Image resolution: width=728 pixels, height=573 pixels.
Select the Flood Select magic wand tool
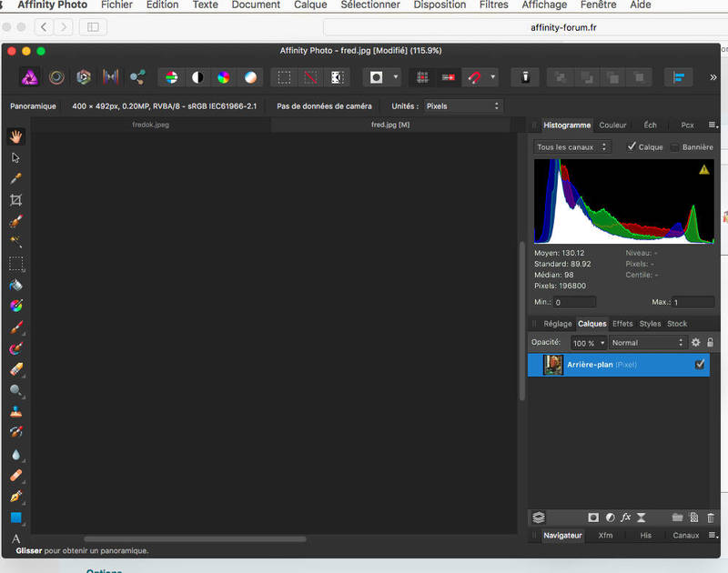(15, 242)
